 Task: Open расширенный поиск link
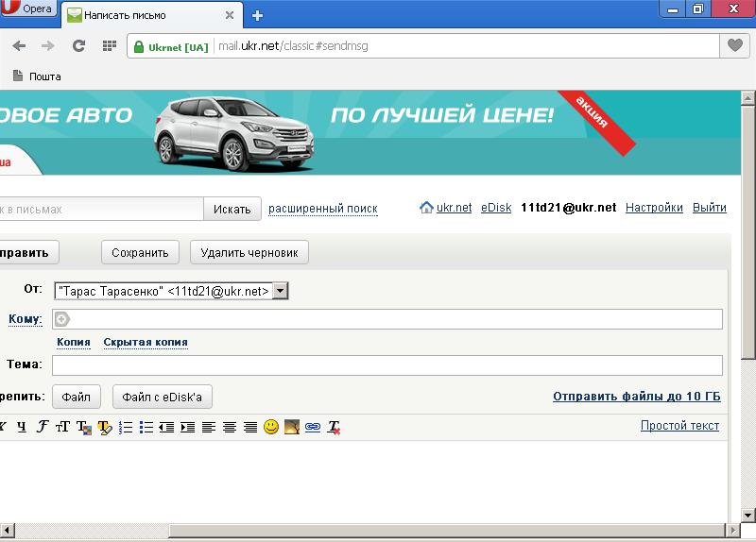click(323, 209)
